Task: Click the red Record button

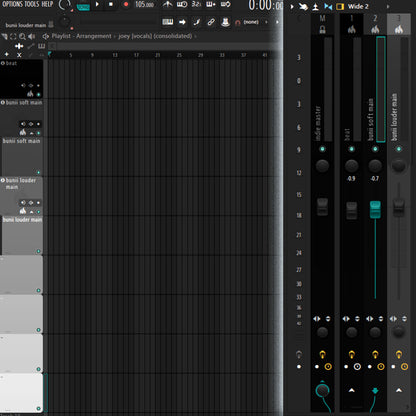Action: coord(126,4)
